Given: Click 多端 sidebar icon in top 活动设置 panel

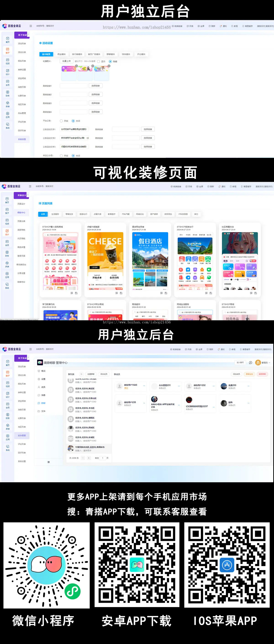Looking at the screenshot, I should click(x=8, y=104).
